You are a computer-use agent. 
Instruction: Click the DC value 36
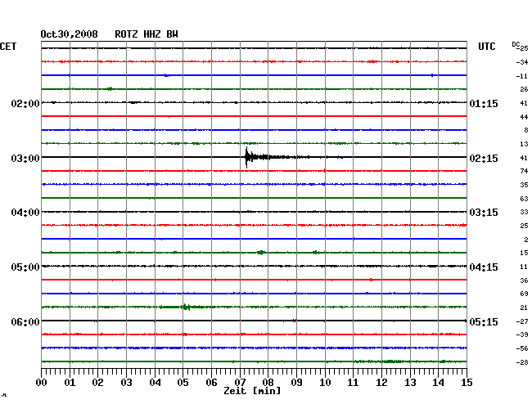524,281
